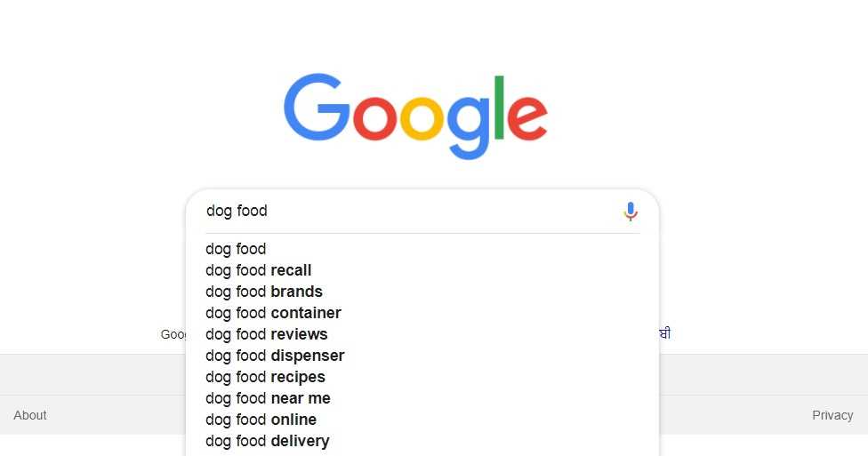This screenshot has height=456, width=868.
Task: Choose the 'dog food recall' suggestion
Action: click(259, 270)
